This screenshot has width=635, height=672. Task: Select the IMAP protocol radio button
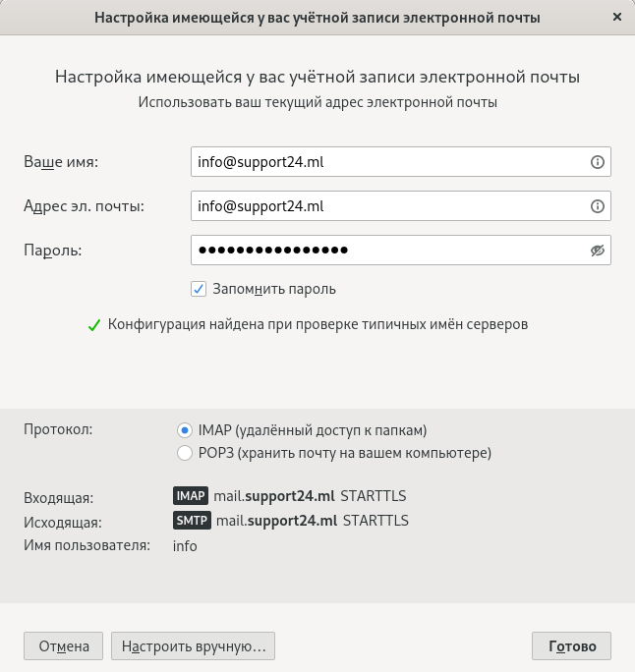point(185,430)
